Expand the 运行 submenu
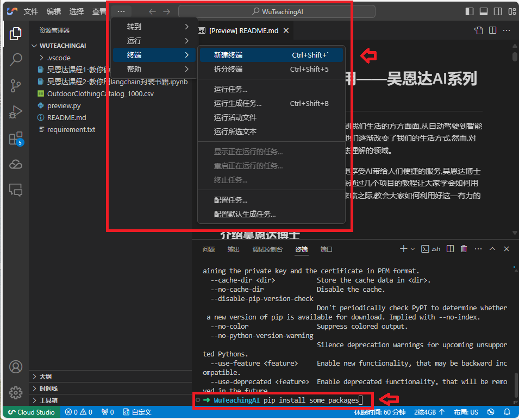The image size is (519, 420). (x=154, y=41)
